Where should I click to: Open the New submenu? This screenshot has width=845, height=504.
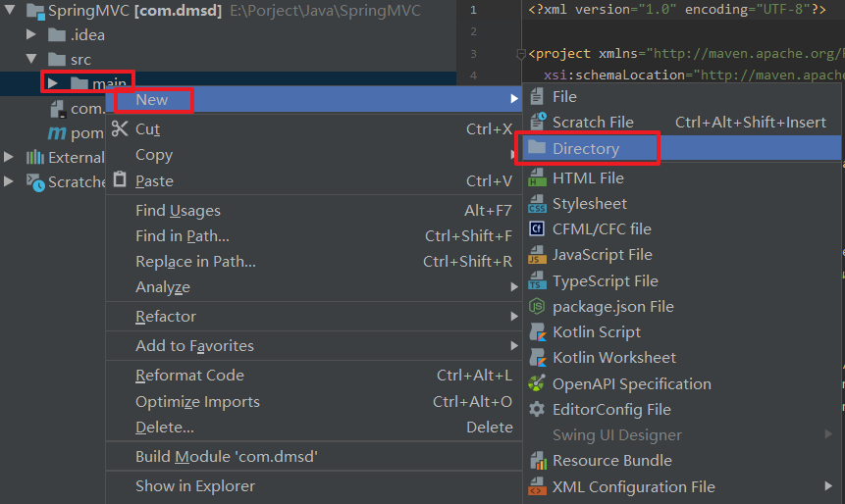click(314, 100)
